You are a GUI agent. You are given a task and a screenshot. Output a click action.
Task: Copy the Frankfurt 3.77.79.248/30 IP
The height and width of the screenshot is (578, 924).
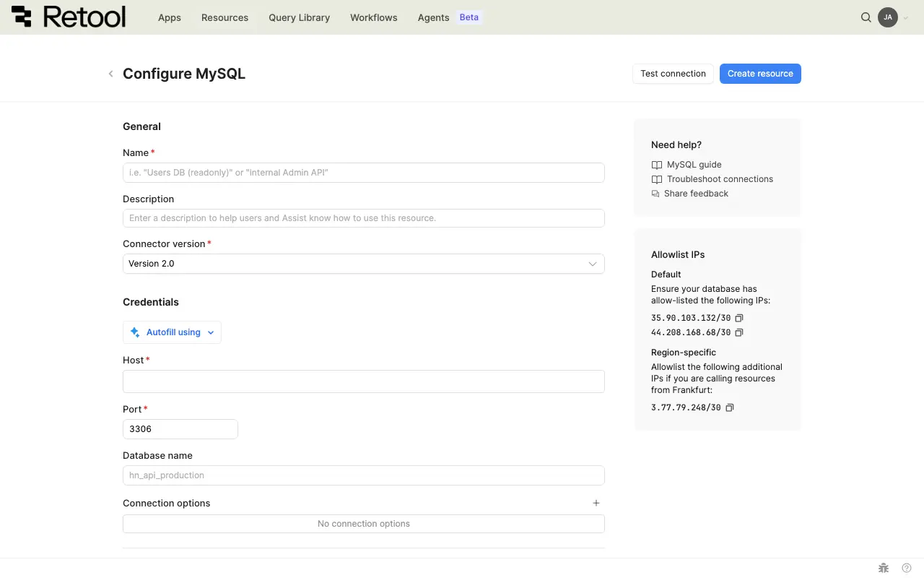(730, 407)
